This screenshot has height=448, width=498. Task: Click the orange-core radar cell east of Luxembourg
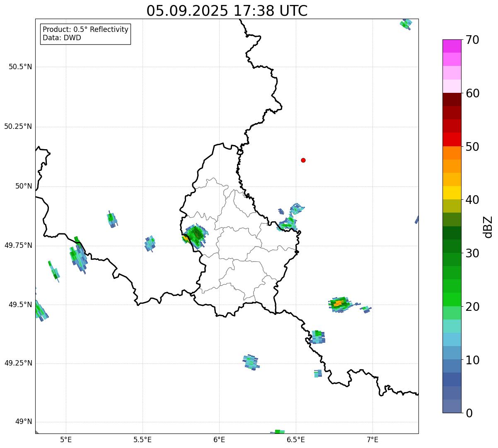tap(339, 304)
